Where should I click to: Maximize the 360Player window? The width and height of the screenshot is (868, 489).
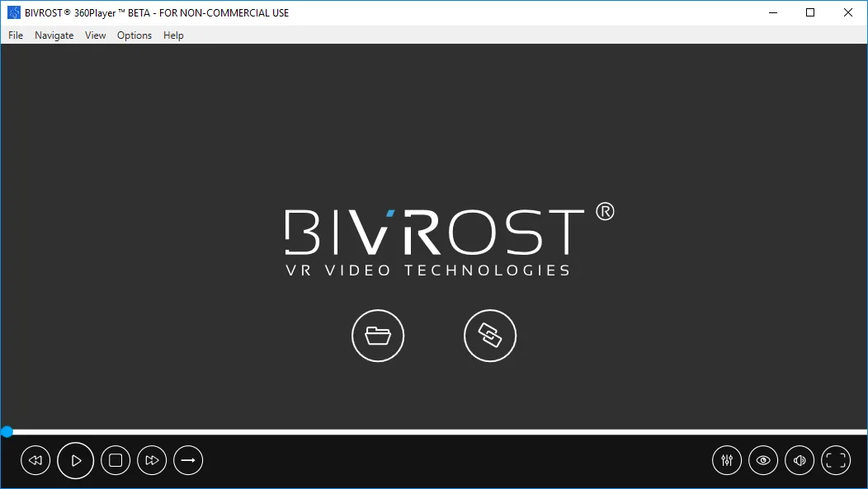810,12
